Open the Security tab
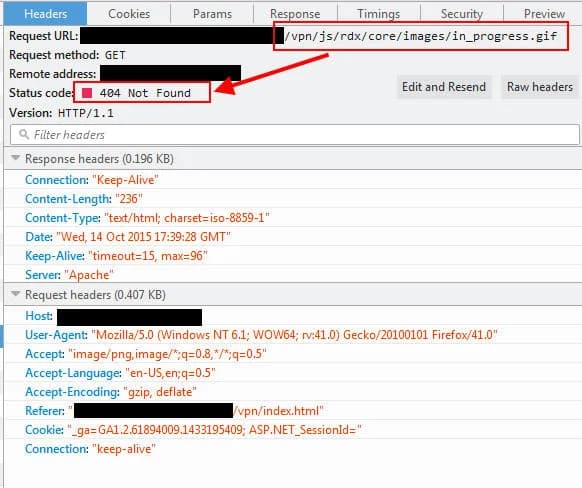The height and width of the screenshot is (488, 582). coord(462,14)
